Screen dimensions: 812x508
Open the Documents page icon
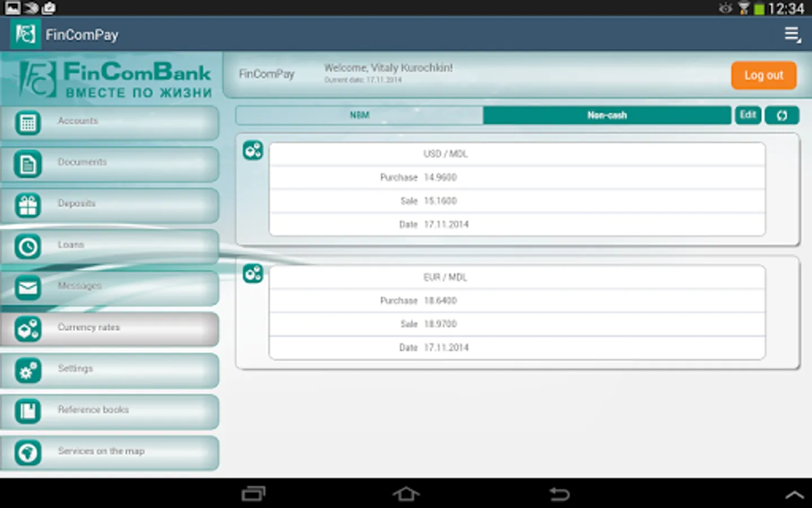point(28,164)
